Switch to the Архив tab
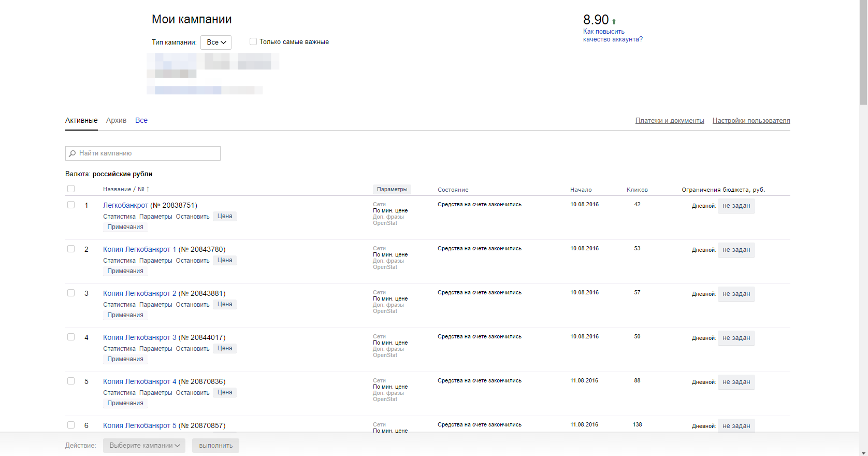Viewport: 868px width, 456px height. [116, 120]
